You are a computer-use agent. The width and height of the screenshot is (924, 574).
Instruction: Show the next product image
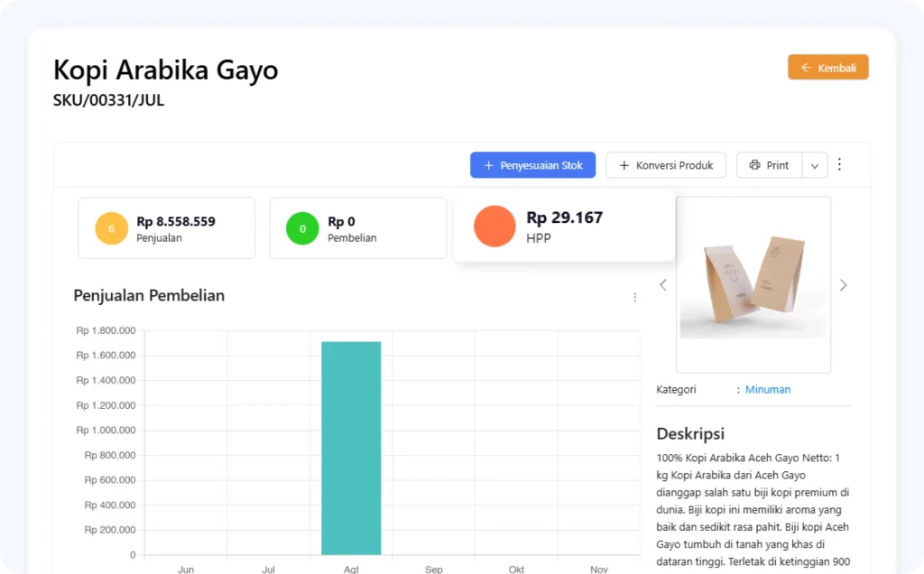click(x=843, y=285)
